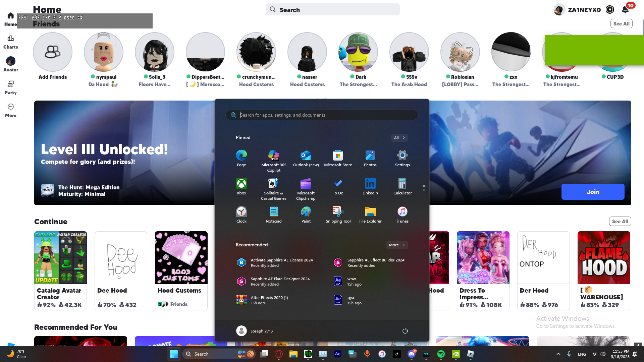Open the To Do app
The height and width of the screenshot is (362, 644).
[x=338, y=186]
